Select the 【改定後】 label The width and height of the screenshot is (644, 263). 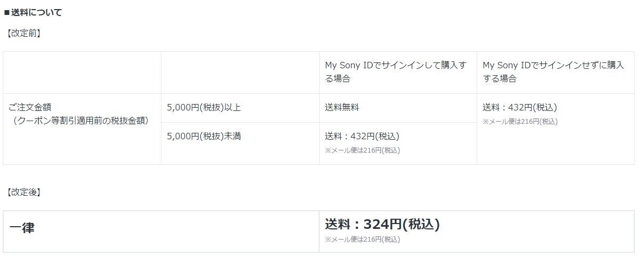23,192
